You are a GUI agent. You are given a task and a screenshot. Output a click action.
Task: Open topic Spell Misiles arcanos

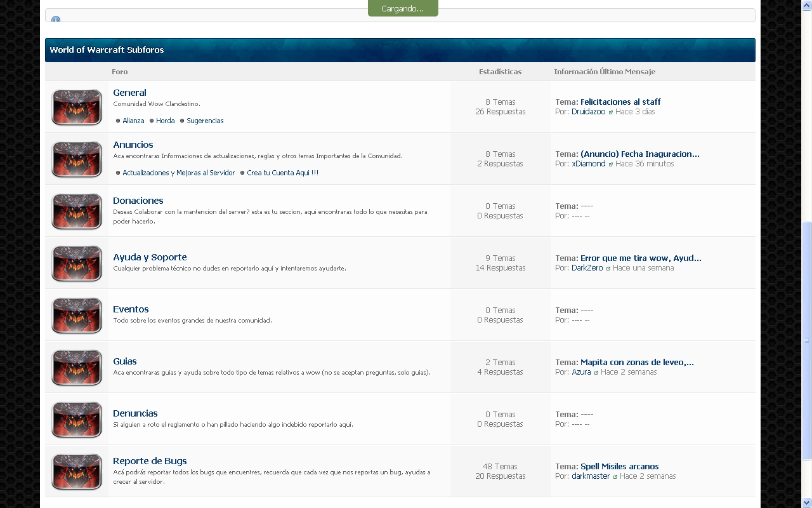point(620,466)
